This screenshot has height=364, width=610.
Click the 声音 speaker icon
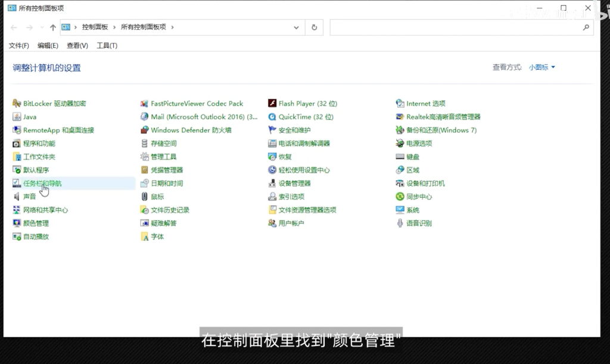tap(16, 197)
